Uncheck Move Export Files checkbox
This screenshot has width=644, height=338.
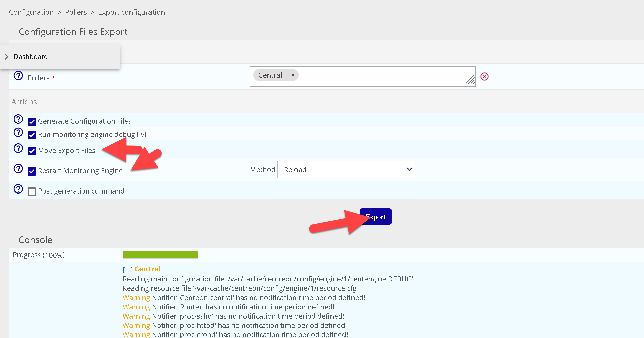coord(32,151)
